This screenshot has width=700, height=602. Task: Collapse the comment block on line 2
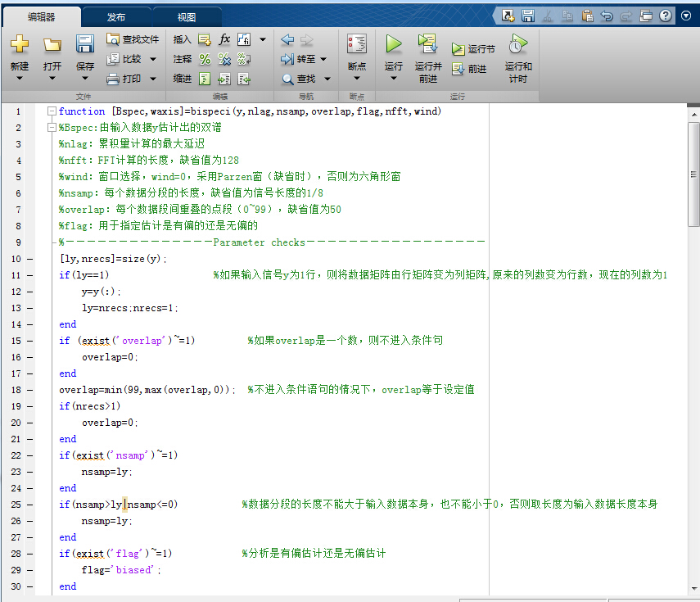pyautogui.click(x=52, y=128)
